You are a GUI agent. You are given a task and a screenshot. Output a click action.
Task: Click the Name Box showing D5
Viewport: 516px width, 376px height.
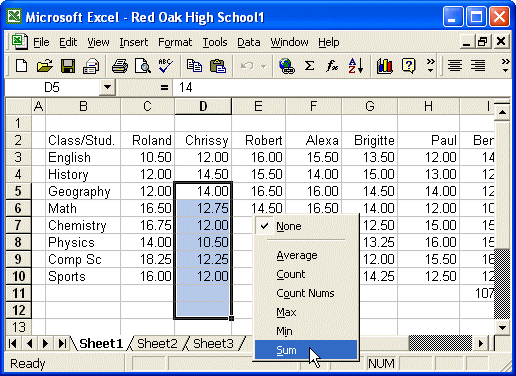52,88
